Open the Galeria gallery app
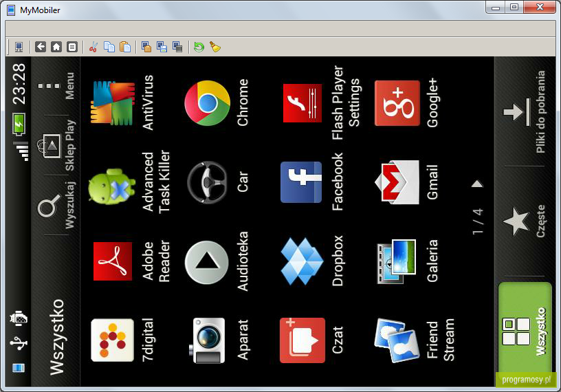 click(x=397, y=261)
